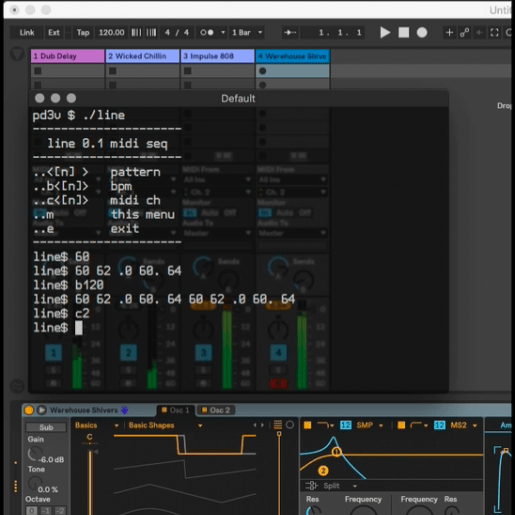The width and height of the screenshot is (515, 515).
Task: Select the 1 Dub Delay track header
Action: (x=68, y=56)
